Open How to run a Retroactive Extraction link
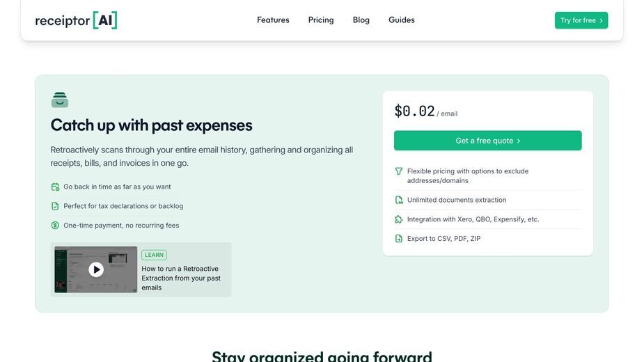The image size is (644, 362). 181,278
